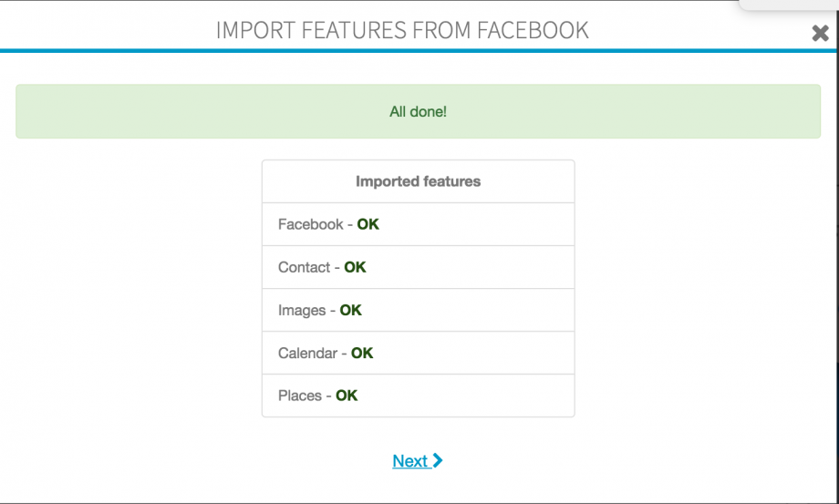This screenshot has height=504, width=839.
Task: Click the Calendar feature label
Action: tap(307, 353)
